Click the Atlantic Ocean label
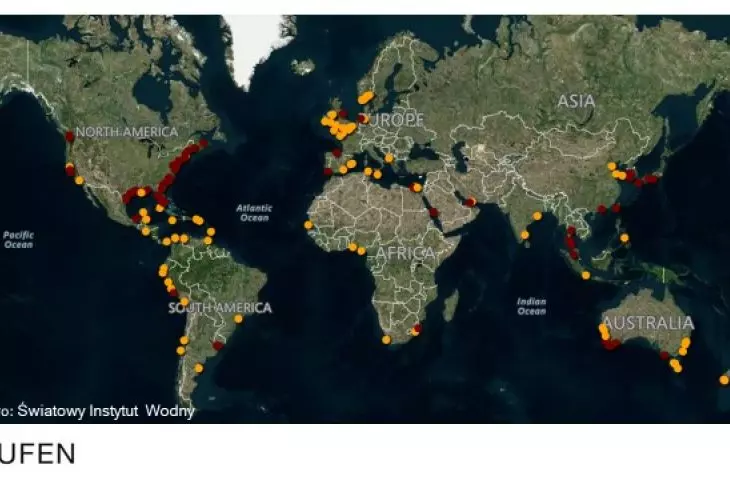This screenshot has height=480, width=730. pos(254,213)
